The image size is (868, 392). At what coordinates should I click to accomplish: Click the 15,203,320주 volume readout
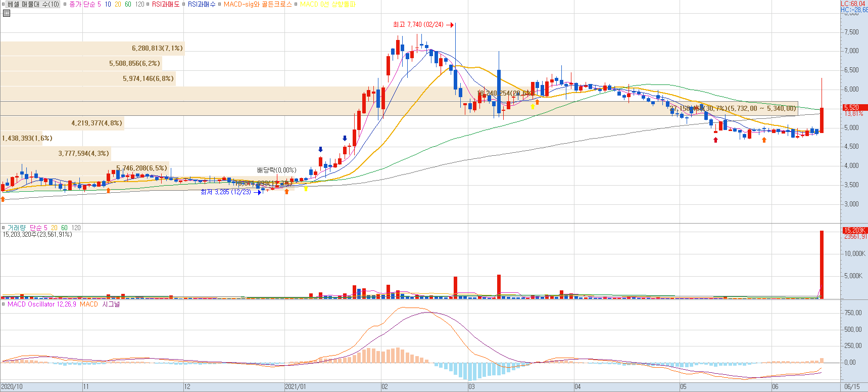(37, 235)
